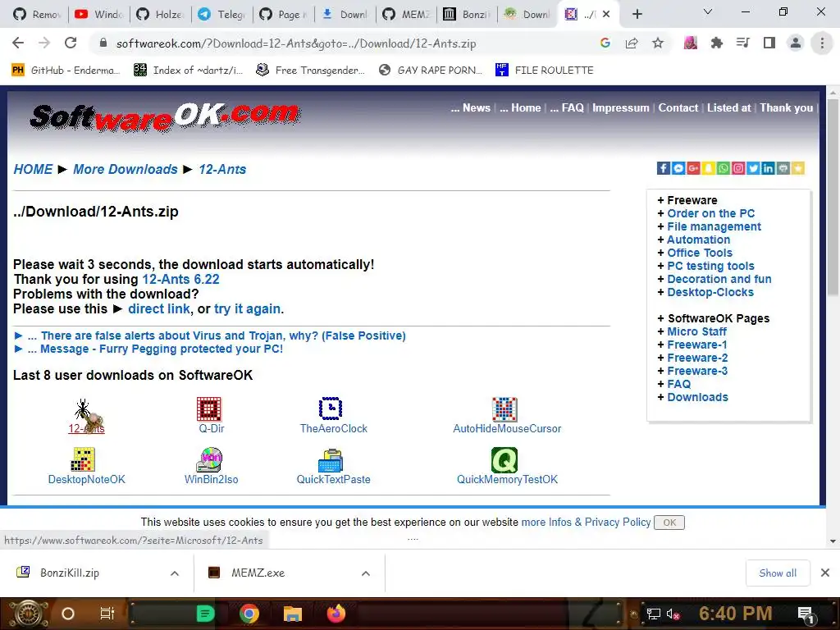This screenshot has height=630, width=840.
Task: Bookmark this page with the star icon
Action: 658,43
